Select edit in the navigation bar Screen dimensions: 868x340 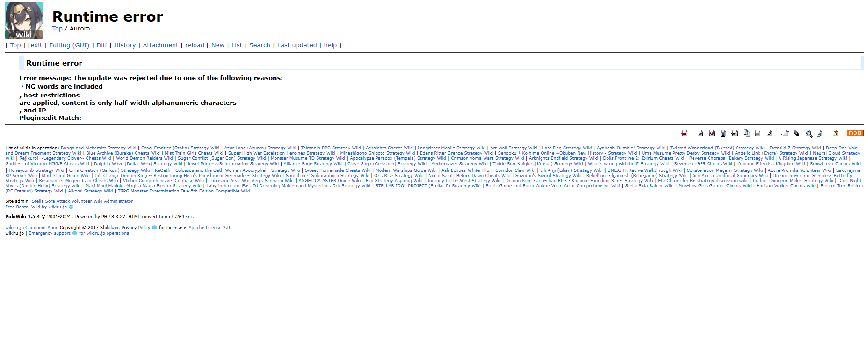[36, 45]
